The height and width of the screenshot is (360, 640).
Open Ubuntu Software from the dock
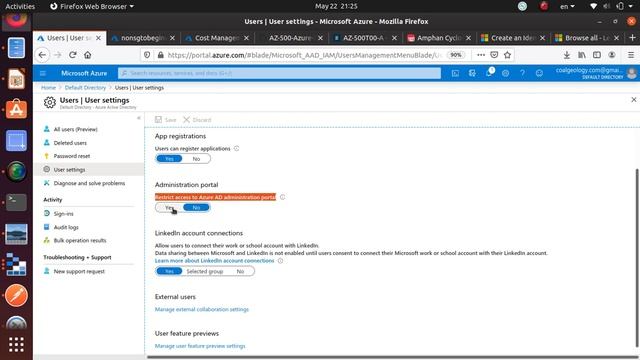pos(16,109)
